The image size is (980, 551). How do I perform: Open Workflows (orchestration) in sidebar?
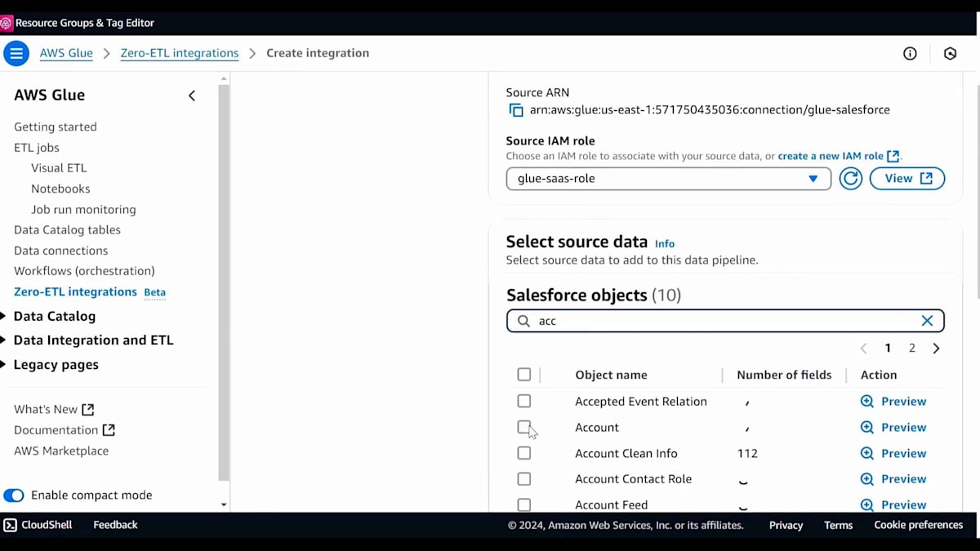point(84,271)
